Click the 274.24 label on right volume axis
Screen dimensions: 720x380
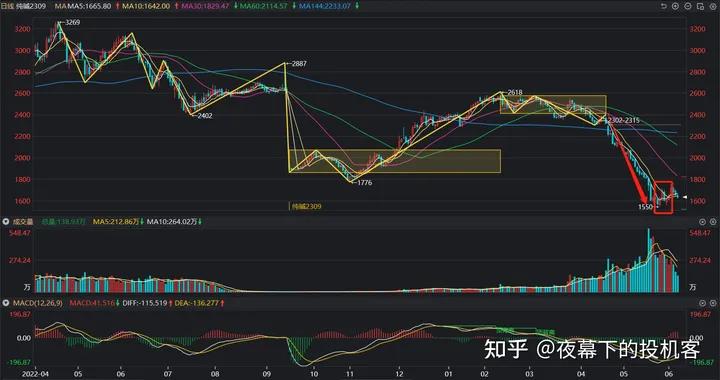pos(700,260)
